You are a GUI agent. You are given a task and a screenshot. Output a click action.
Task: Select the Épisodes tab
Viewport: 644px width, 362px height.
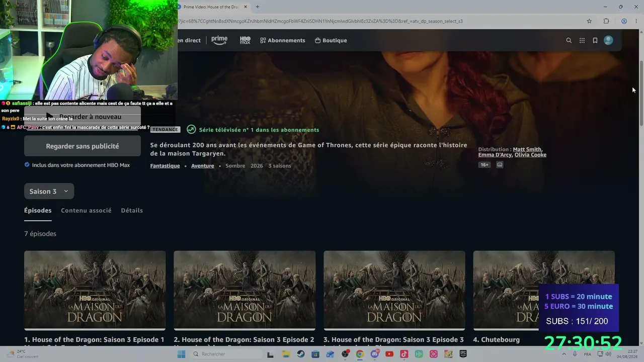pyautogui.click(x=38, y=210)
